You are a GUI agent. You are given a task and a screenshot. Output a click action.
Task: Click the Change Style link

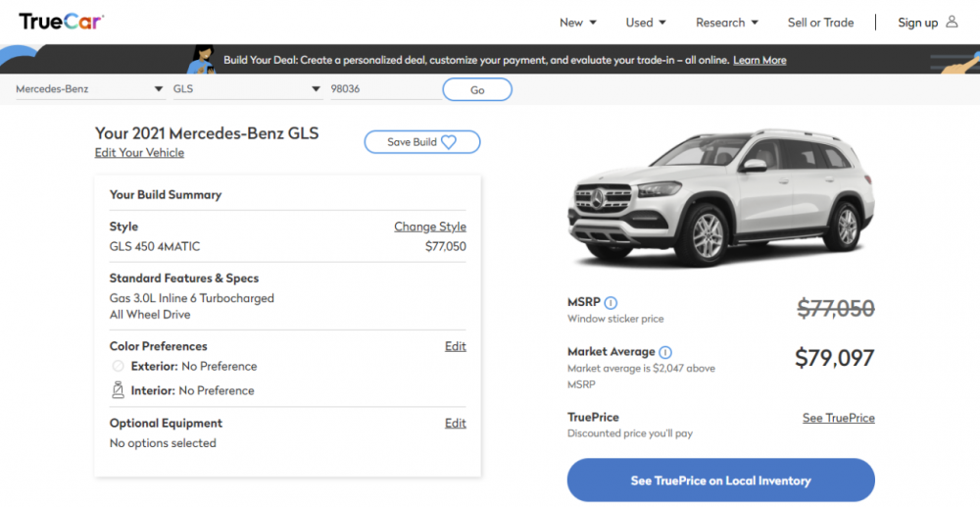pos(430,227)
